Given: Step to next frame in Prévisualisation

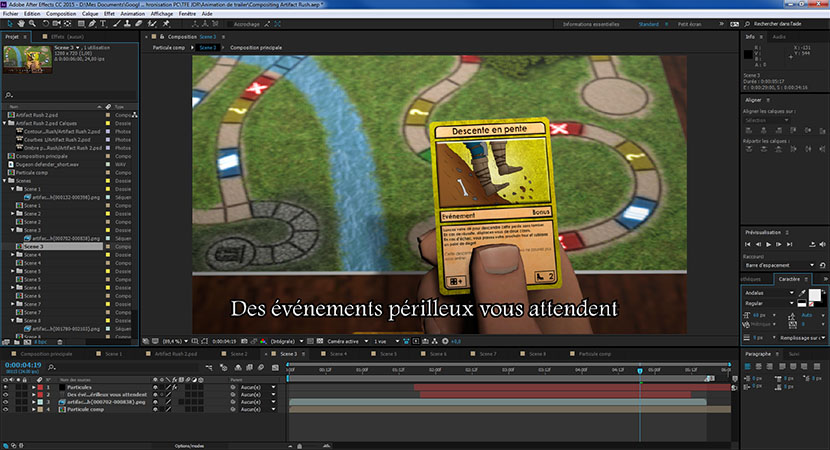Looking at the screenshot, I should point(778,244).
